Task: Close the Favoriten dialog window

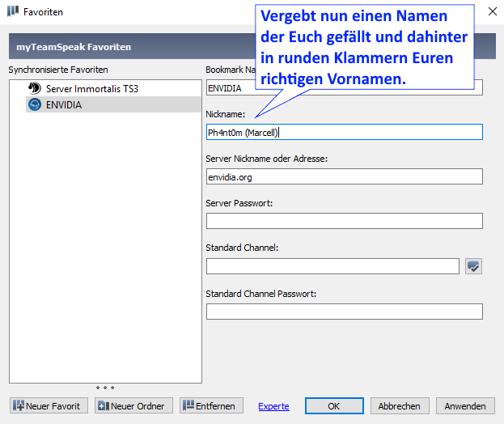Action: (x=489, y=11)
